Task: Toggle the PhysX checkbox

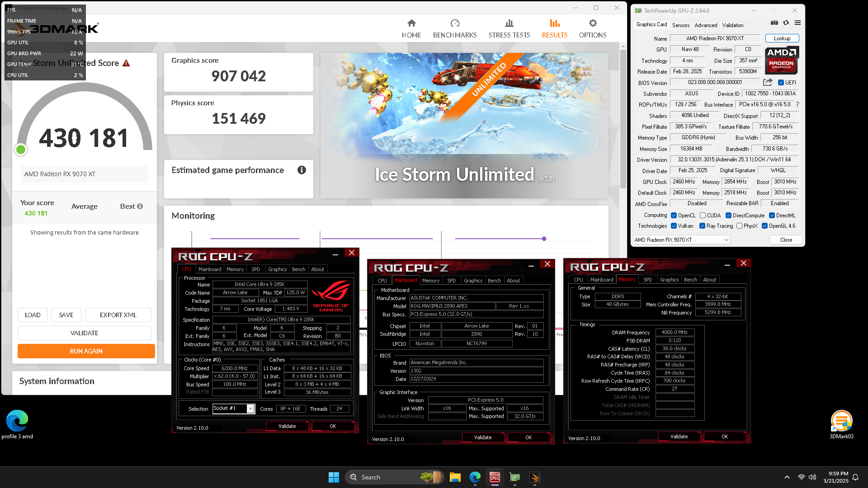Action: pos(739,226)
